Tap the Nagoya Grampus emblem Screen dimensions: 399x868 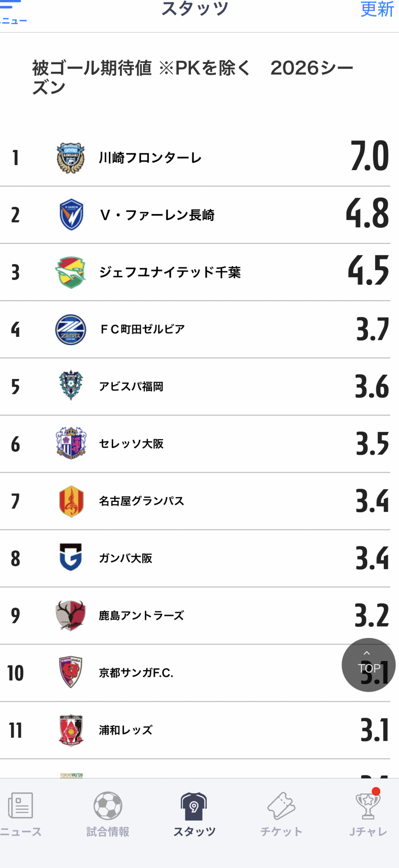tap(71, 501)
